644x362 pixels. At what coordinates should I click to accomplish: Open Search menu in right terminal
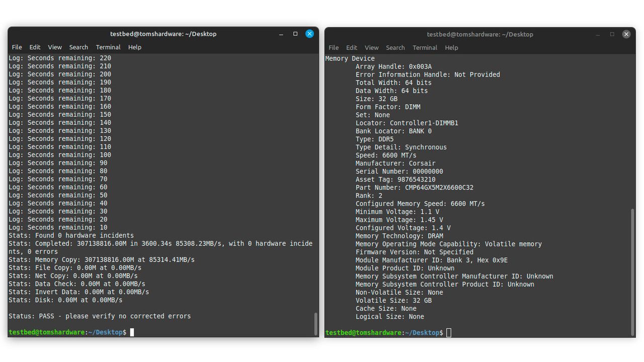point(395,48)
